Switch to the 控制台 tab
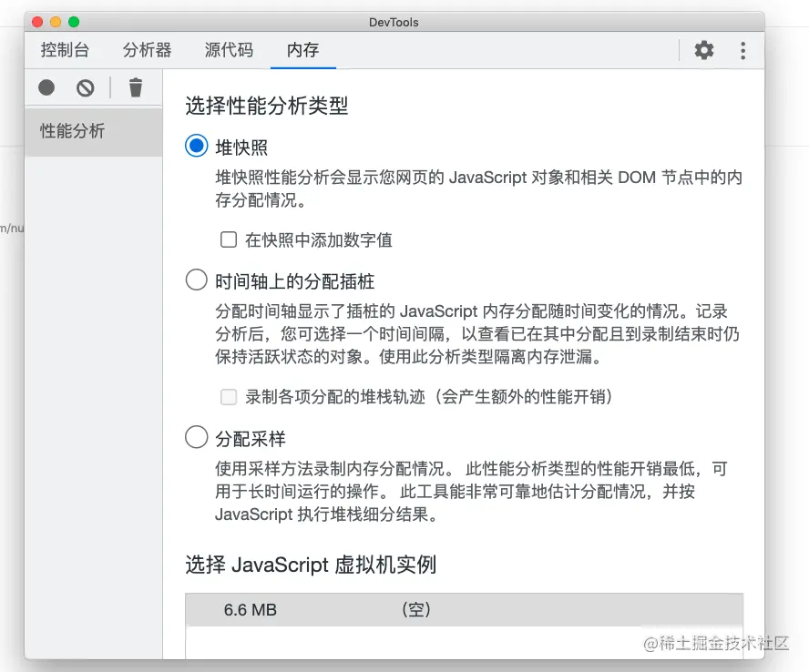The height and width of the screenshot is (672, 809). (65, 50)
